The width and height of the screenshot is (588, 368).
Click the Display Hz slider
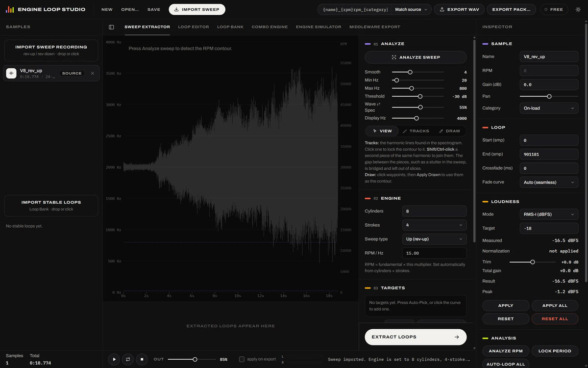pyautogui.click(x=418, y=118)
